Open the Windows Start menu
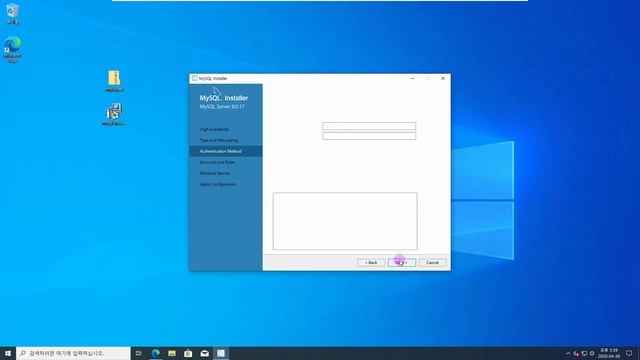 click(8, 353)
